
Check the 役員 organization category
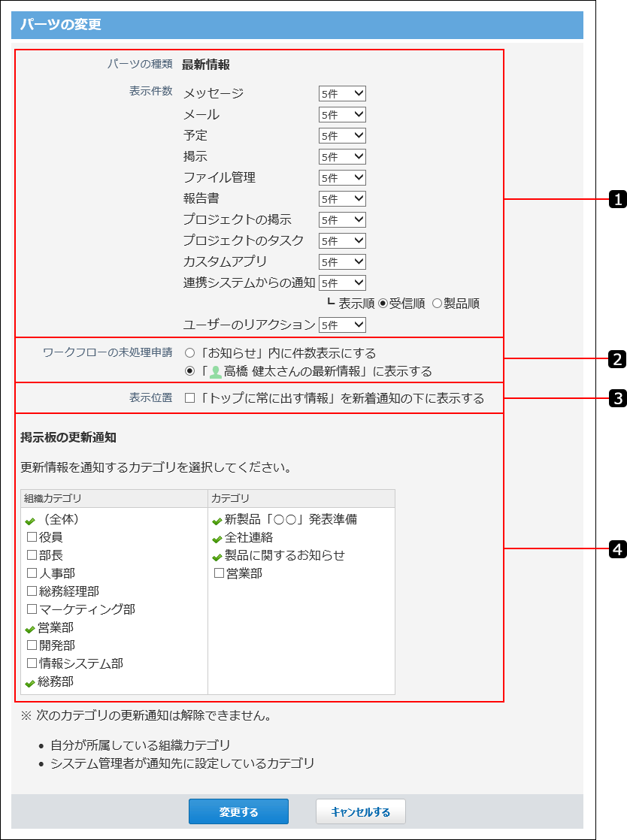pos(32,536)
